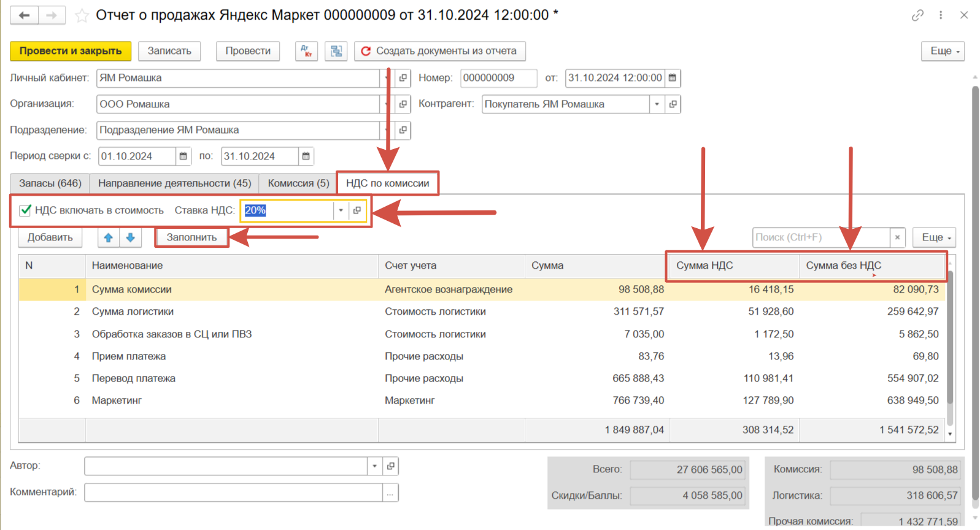Open calendar for the document date field
The width and height of the screenshot is (980, 530).
tap(673, 78)
